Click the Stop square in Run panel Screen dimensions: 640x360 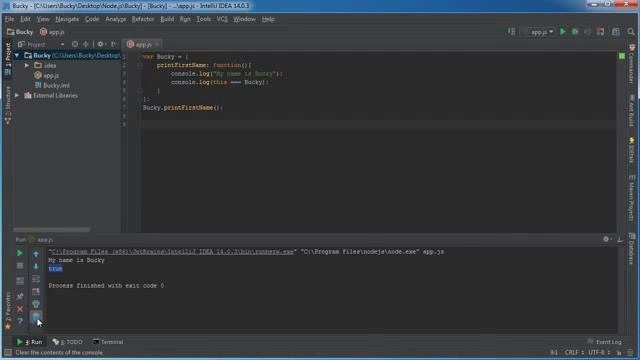click(20, 266)
